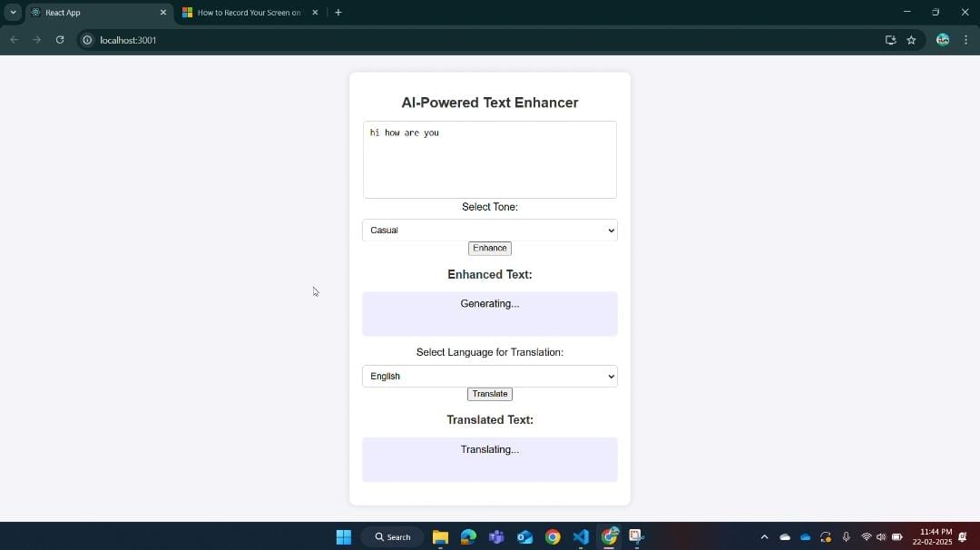The image size is (980, 550).
Task: Show hidden system tray icons
Action: [764, 537]
